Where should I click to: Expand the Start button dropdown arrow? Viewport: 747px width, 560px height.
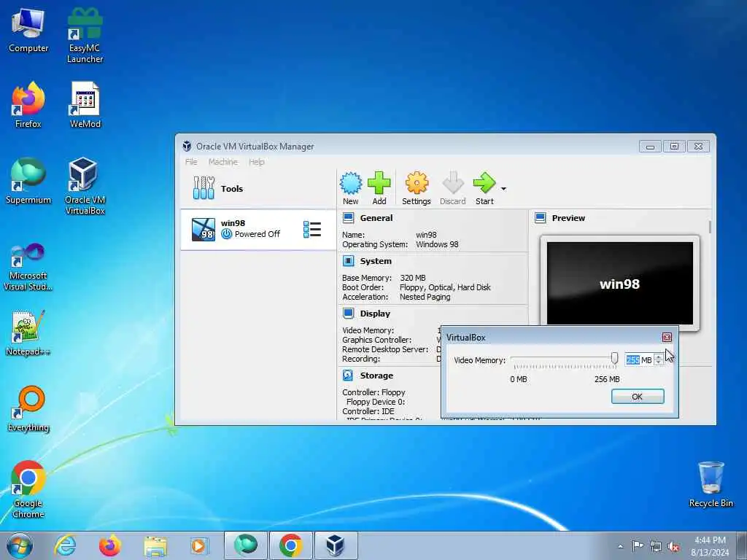click(x=503, y=189)
